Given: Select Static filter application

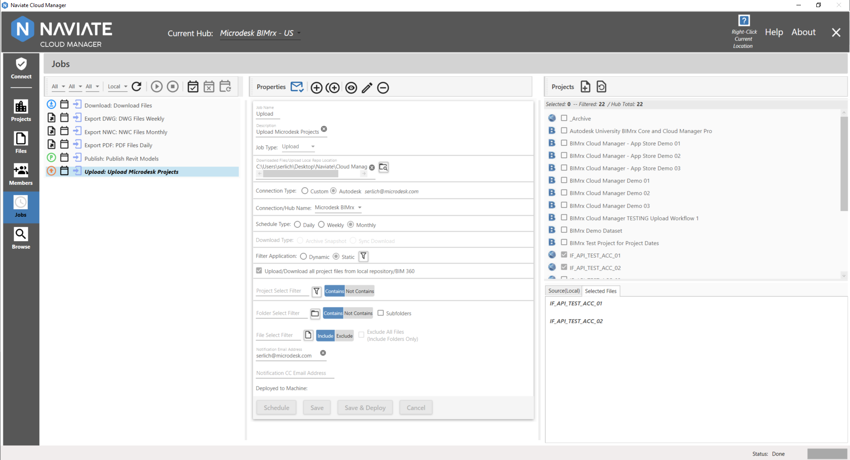Looking at the screenshot, I should tap(336, 256).
